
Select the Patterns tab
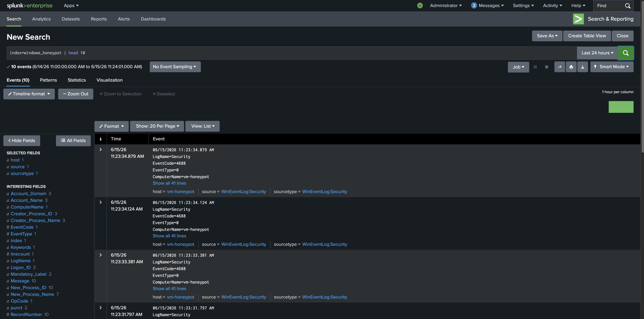(x=49, y=80)
